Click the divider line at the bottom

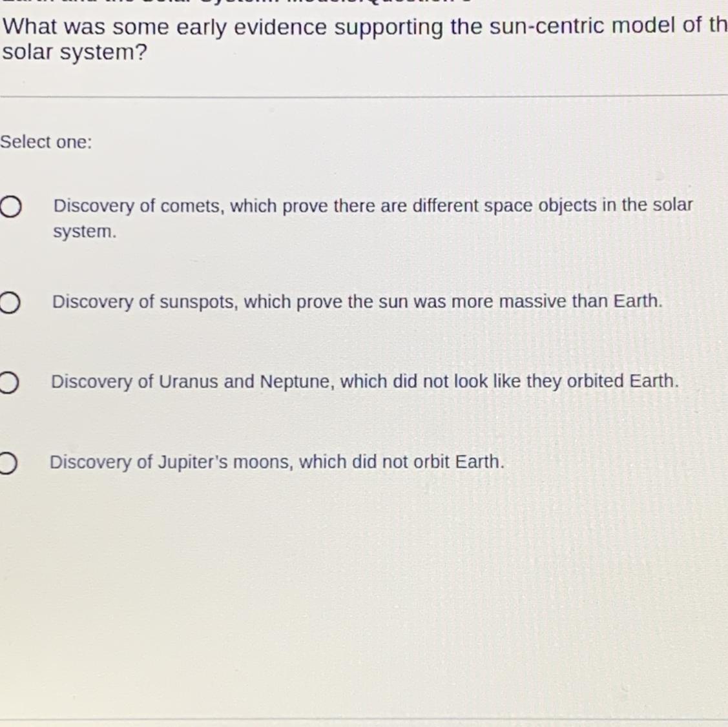pyautogui.click(x=364, y=720)
